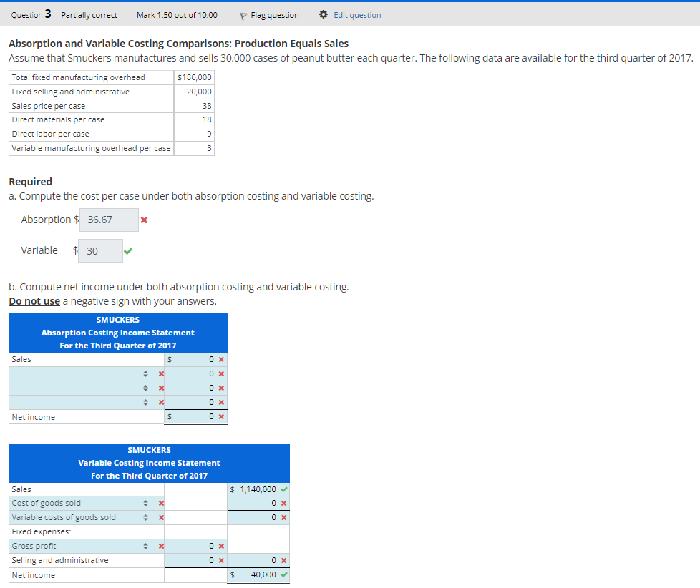Open second row dropdown in absorption statement
Screen dimensions: 700x588
[145, 373]
